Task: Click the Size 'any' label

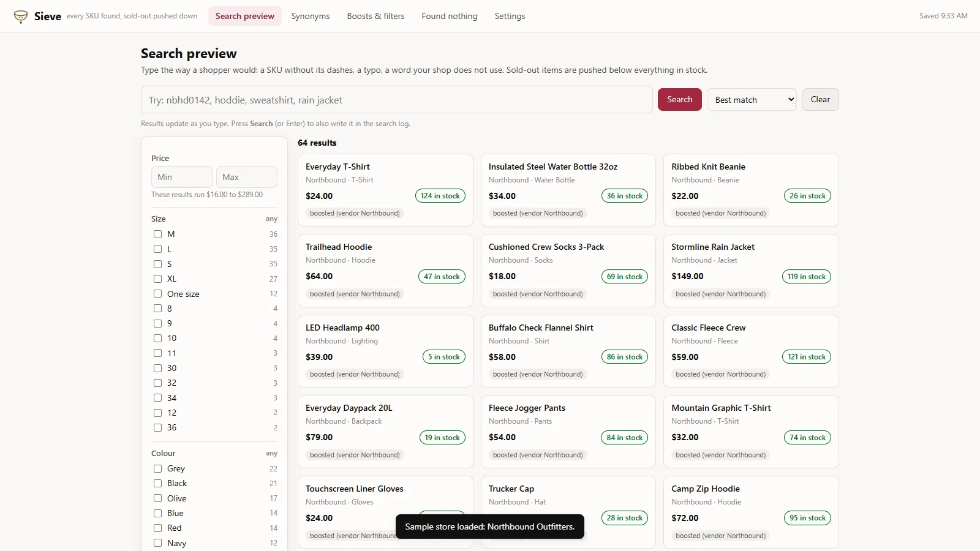Action: (271, 219)
